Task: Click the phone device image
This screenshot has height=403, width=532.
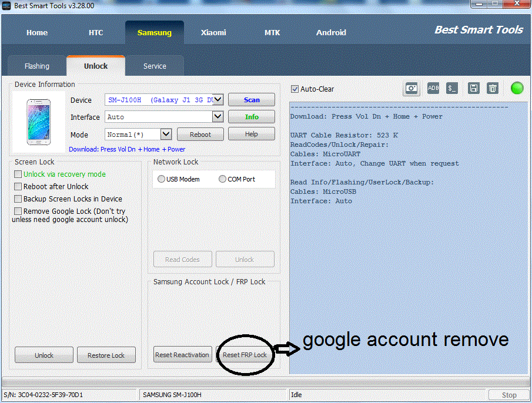Action: coord(39,122)
